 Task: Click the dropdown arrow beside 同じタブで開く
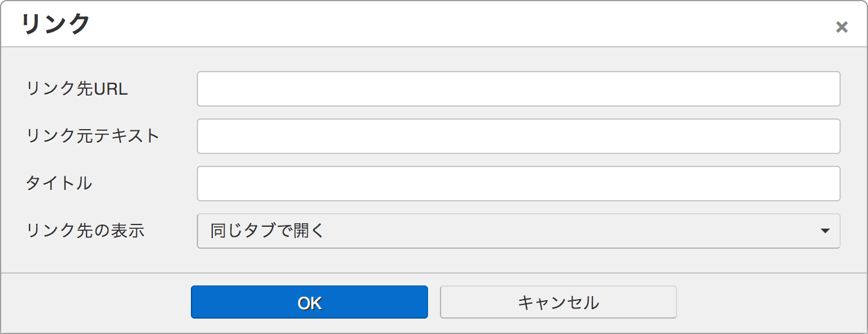(x=825, y=231)
